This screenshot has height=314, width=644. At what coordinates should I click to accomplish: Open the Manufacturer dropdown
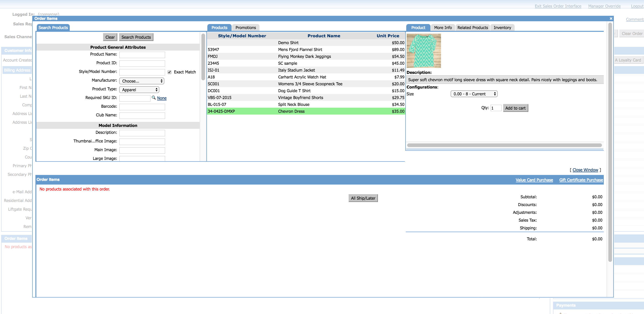pyautogui.click(x=142, y=81)
